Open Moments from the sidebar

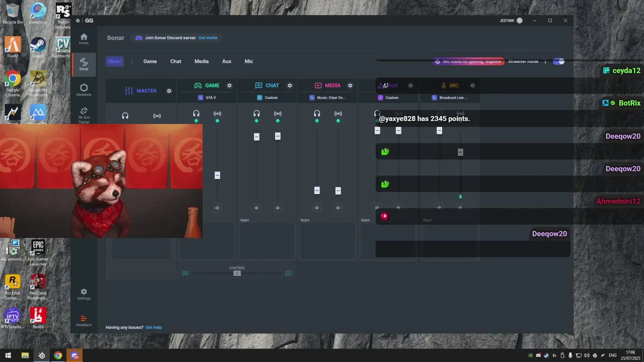pyautogui.click(x=84, y=89)
